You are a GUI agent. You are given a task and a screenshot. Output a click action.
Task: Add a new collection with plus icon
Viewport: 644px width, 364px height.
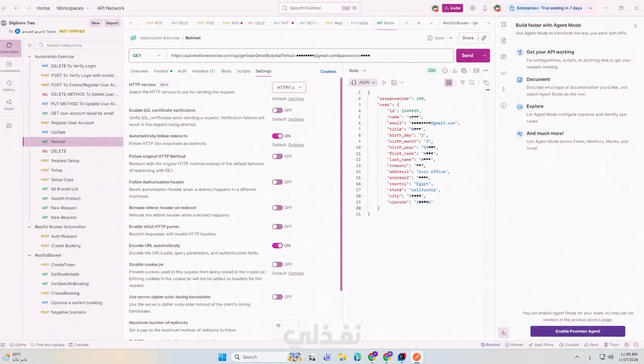tap(29, 45)
